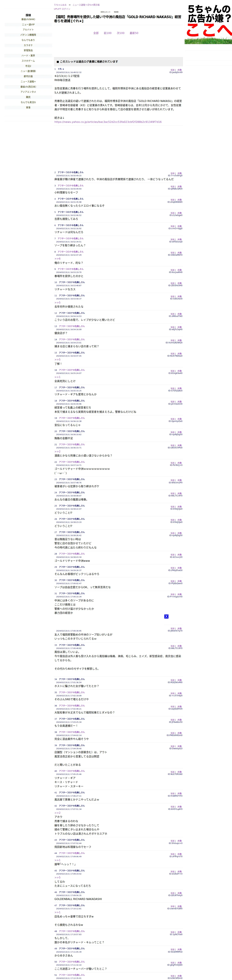232x980 pixels.
Task: Follow the >>6 anchor in post 8
Action: (58, 259)
